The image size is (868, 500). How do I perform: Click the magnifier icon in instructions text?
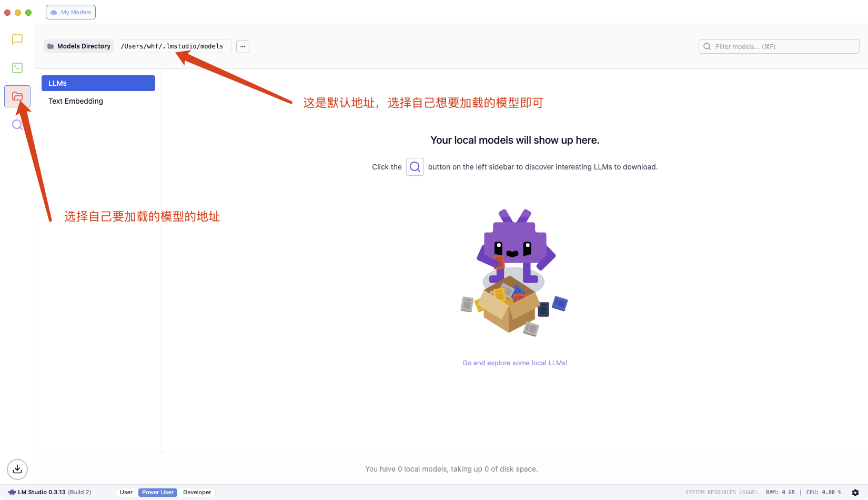coord(415,167)
